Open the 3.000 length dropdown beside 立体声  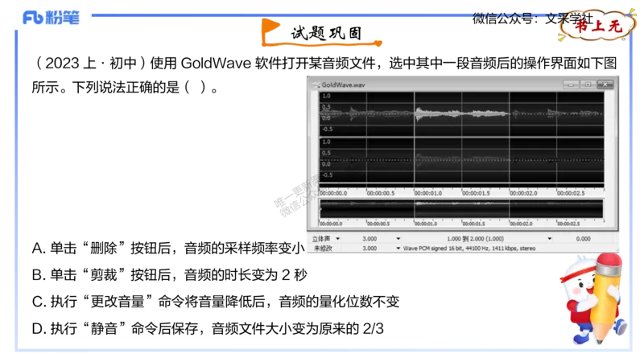tap(398, 239)
